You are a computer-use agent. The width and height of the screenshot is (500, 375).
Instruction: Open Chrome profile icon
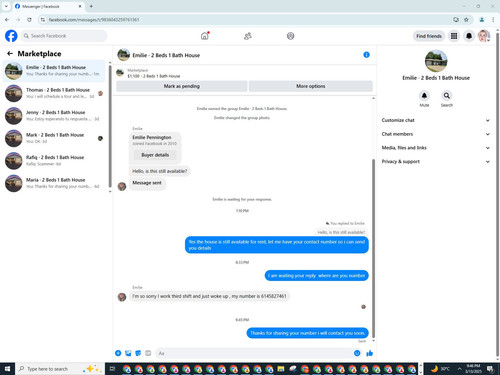[x=482, y=20]
